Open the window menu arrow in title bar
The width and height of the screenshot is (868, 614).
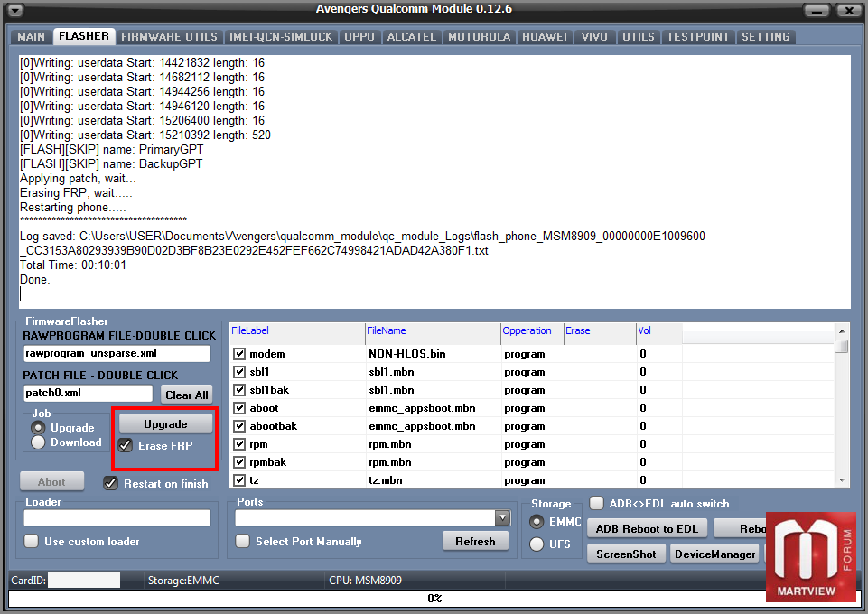click(15, 10)
